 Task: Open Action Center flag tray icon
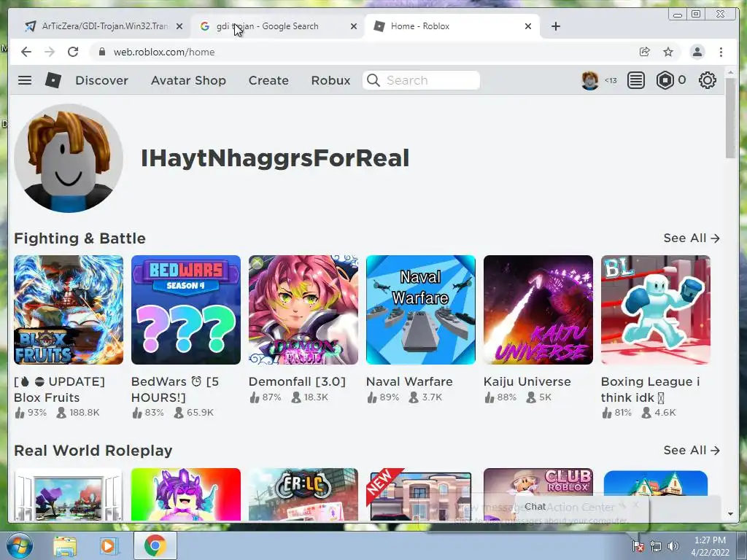click(x=638, y=546)
